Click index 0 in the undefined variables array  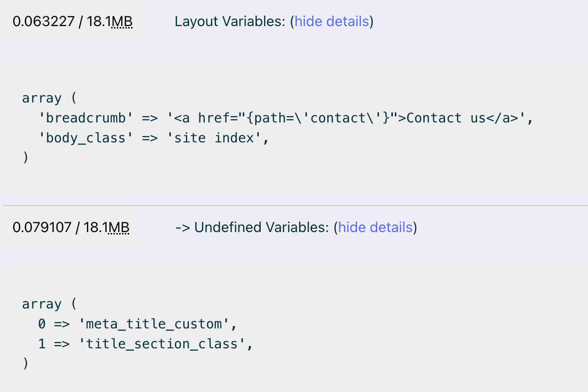[42, 324]
